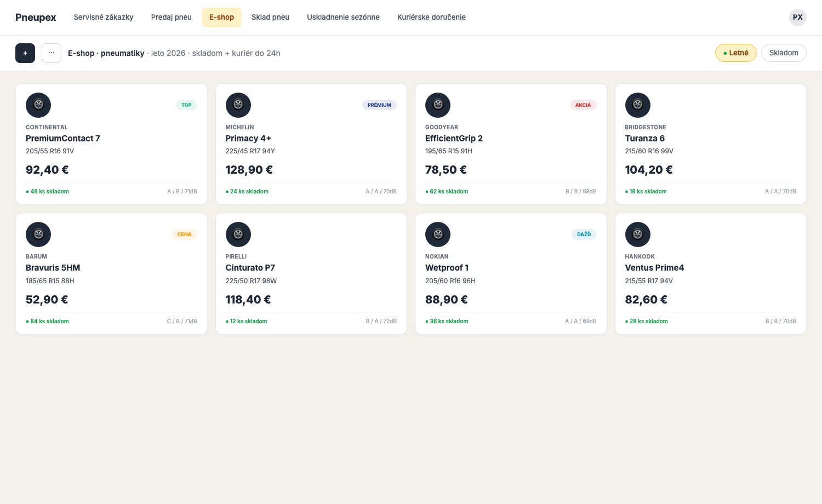Open the PX user avatar
The height and width of the screenshot is (504, 822).
click(798, 18)
